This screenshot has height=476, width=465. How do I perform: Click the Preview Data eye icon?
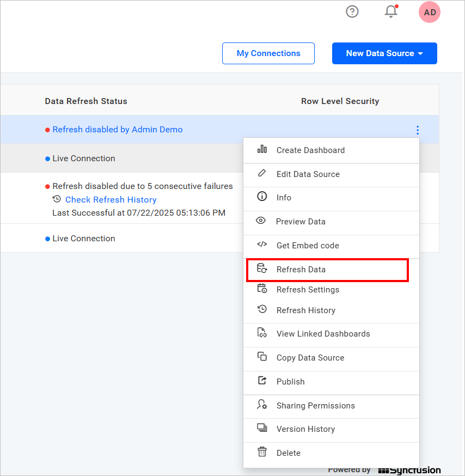261,221
